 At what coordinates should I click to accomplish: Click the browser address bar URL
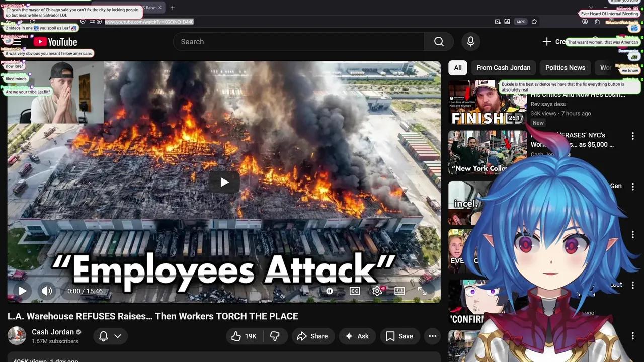(149, 22)
